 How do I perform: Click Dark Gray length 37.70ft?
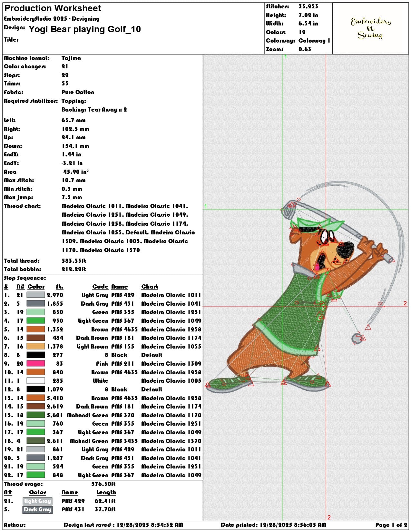[105, 510]
